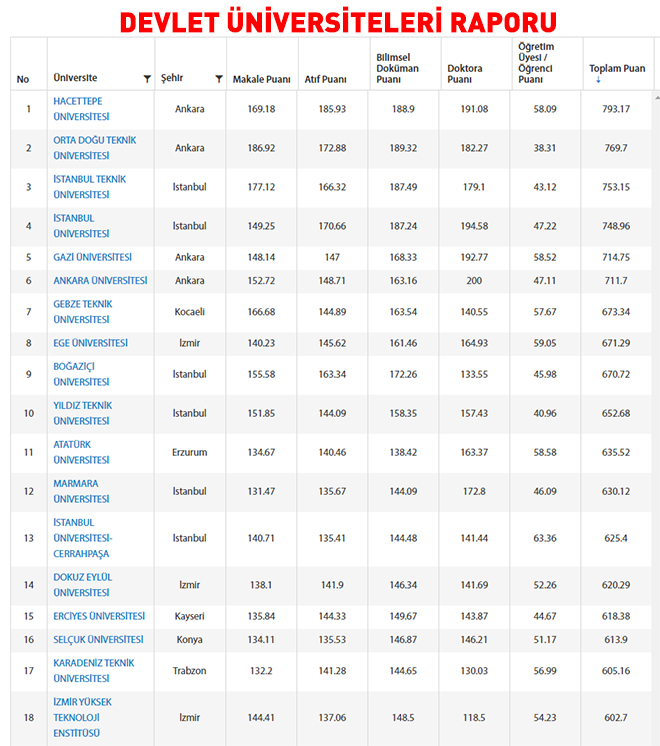
Task: Select Yıldız Teknik total score 652.68
Action: tap(616, 413)
